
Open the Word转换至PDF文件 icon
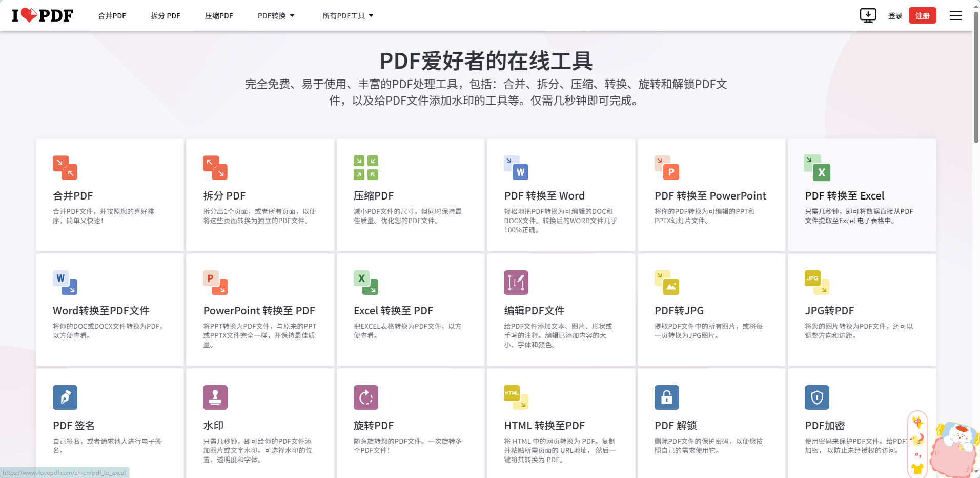tap(65, 283)
